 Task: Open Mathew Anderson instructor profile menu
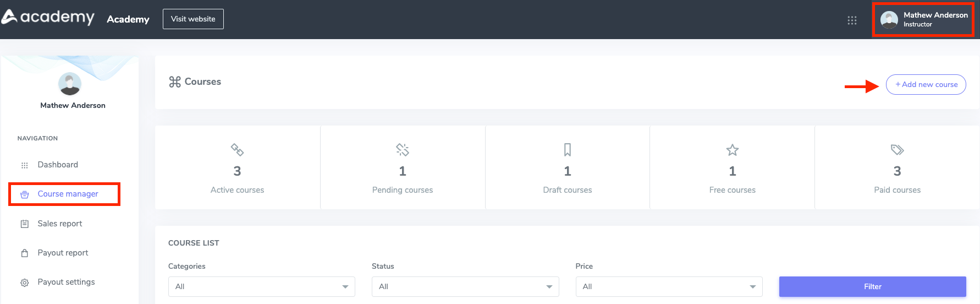coord(923,20)
